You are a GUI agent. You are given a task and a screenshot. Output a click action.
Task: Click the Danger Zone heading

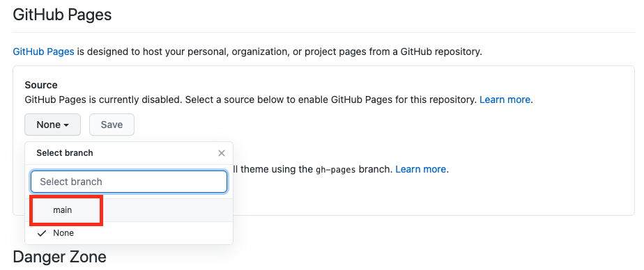(x=59, y=257)
